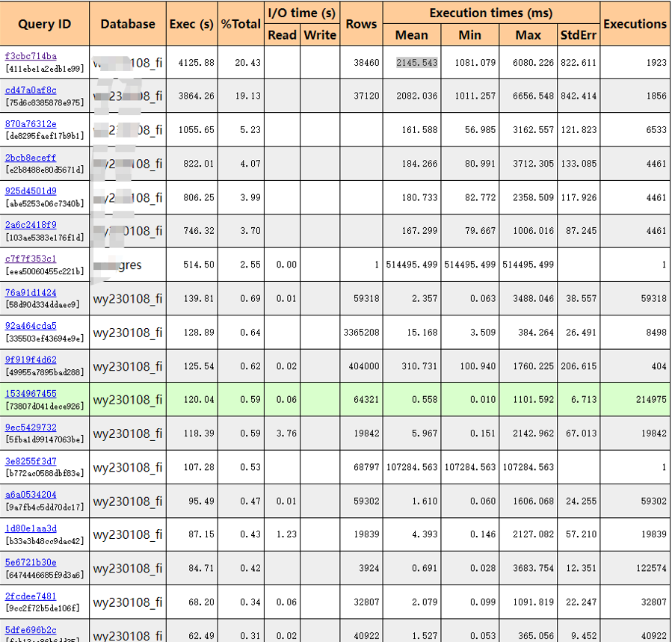The image size is (672, 642).
Task: Click the percent total value 20.43
Action: (247, 63)
